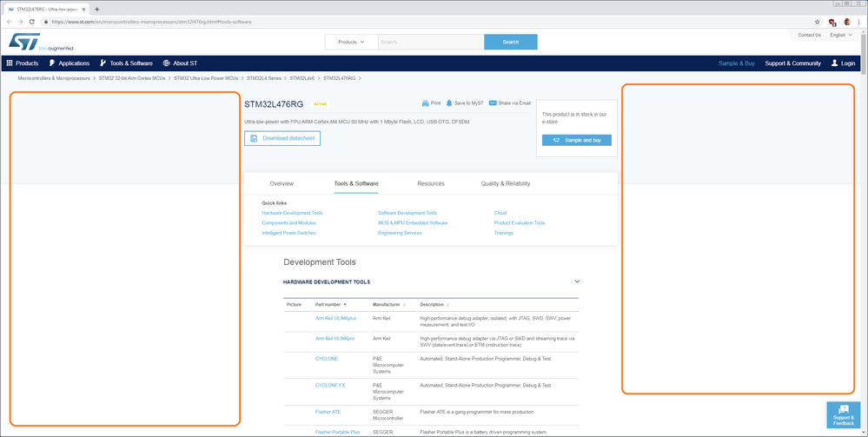Switch to Resources tab
Viewport: 868px width, 437px height.
pyautogui.click(x=431, y=183)
